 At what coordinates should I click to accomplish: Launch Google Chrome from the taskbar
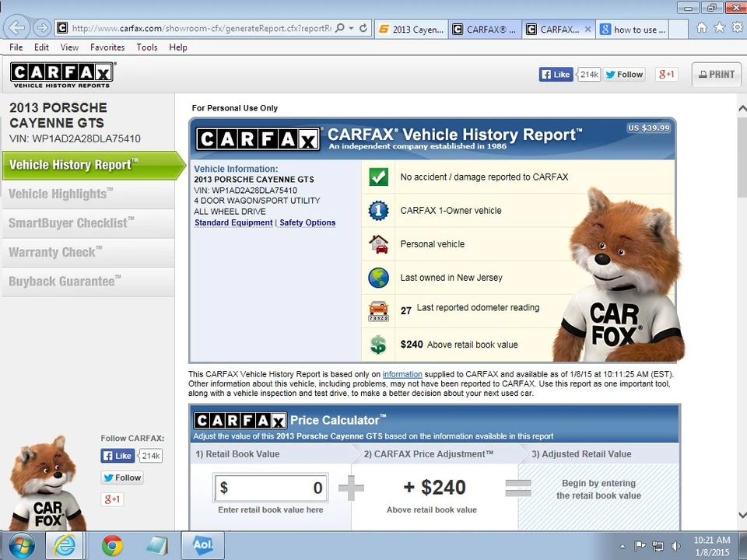pos(112,546)
